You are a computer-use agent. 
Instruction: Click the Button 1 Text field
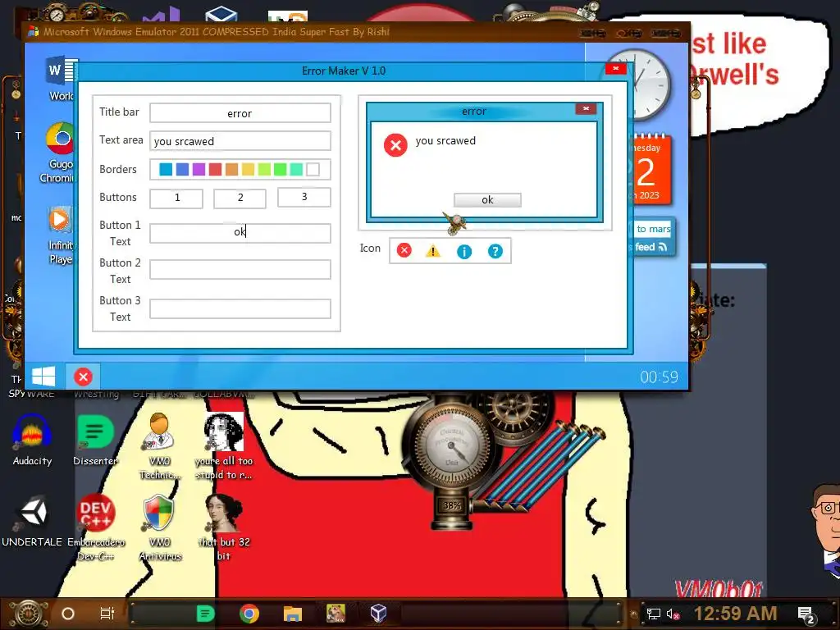[240, 233]
